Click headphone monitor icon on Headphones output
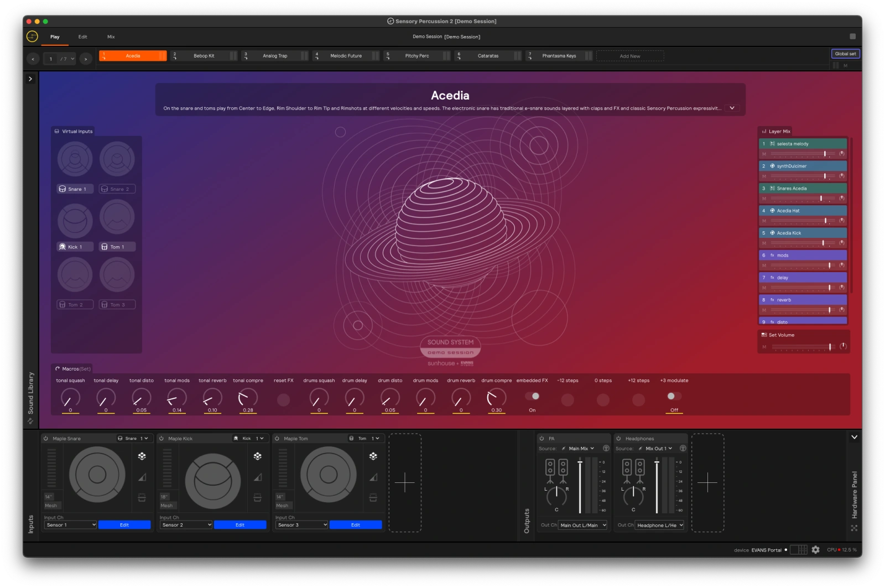 pos(683,449)
